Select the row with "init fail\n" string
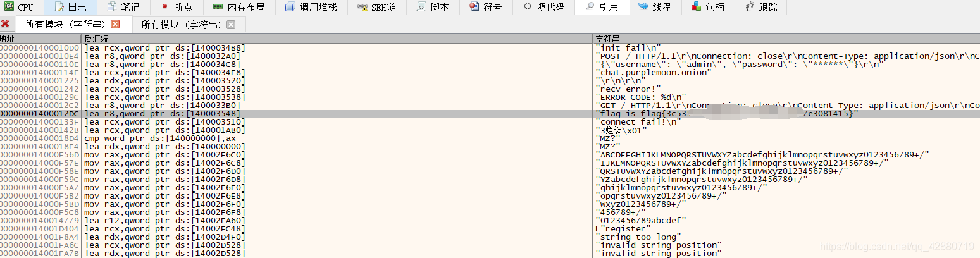Screen dimensions: 980x258 490,47
